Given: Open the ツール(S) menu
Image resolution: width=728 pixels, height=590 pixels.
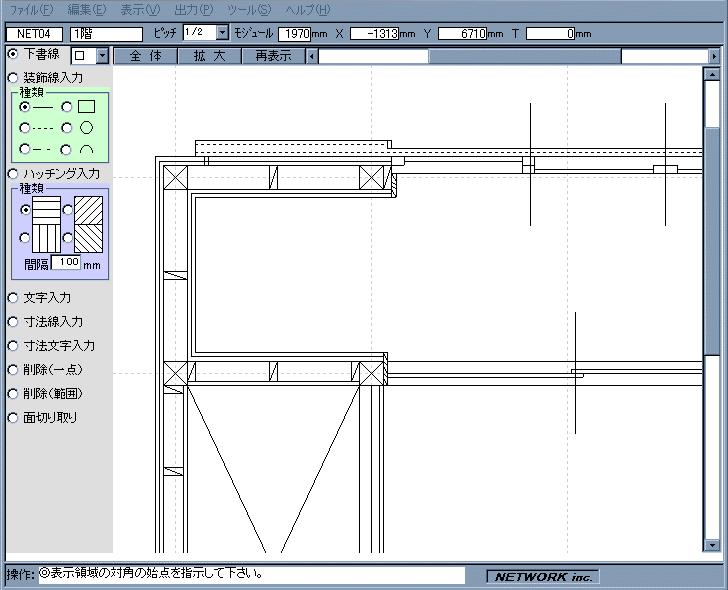Looking at the screenshot, I should point(248,10).
